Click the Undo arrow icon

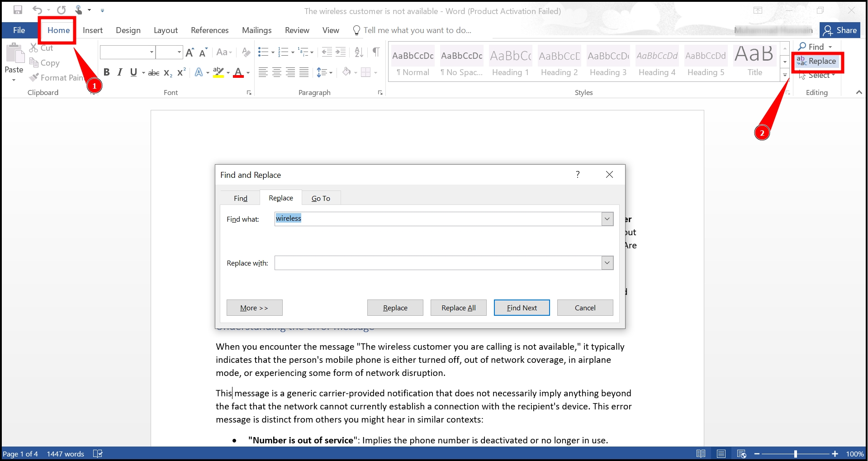[37, 10]
